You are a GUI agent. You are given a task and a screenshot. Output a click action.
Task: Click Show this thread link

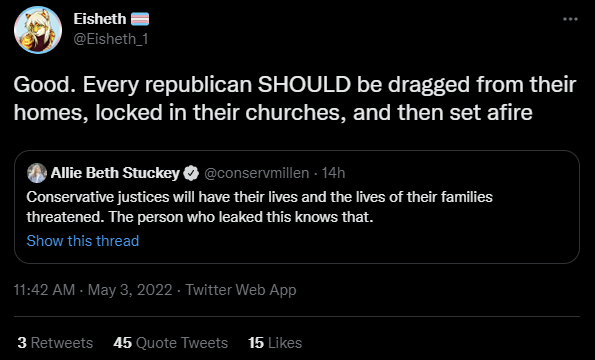(83, 241)
